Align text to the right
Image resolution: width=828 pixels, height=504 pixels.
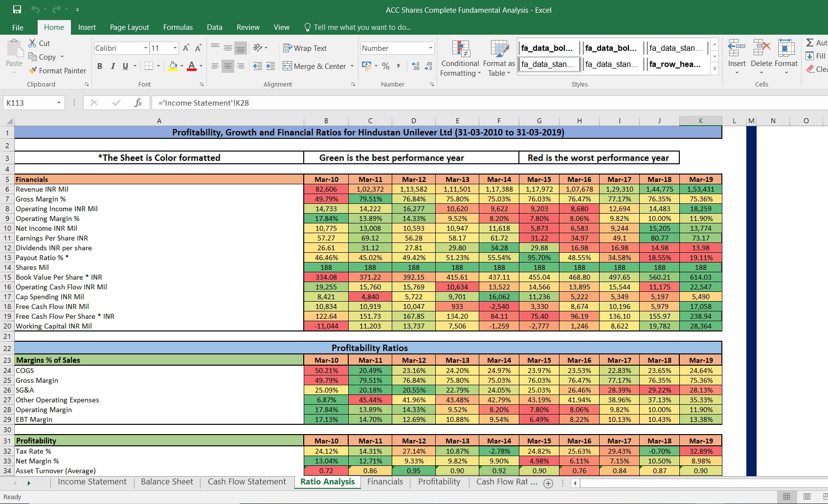(241, 66)
